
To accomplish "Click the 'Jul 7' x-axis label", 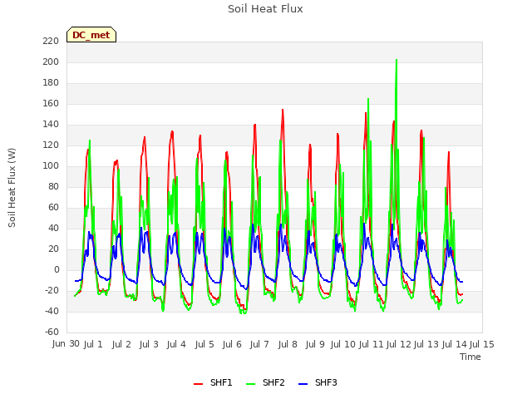I will click(259, 344).
